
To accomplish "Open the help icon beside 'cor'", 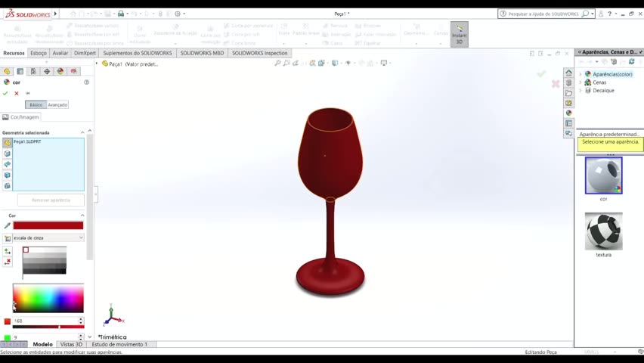I will coord(87,82).
